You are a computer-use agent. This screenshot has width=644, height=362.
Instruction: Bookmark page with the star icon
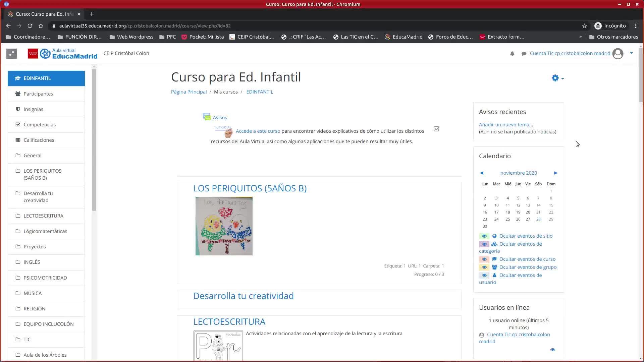584,26
